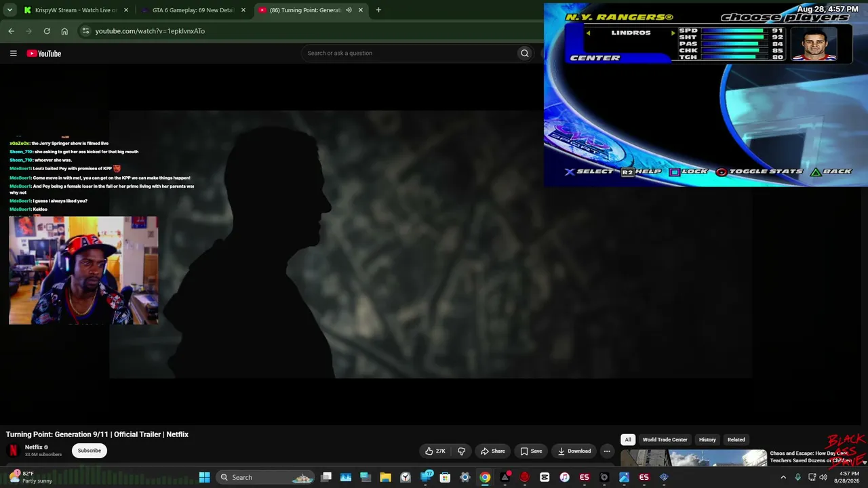Open the weather widget showing 82°F
The height and width of the screenshot is (488, 868).
point(31,477)
